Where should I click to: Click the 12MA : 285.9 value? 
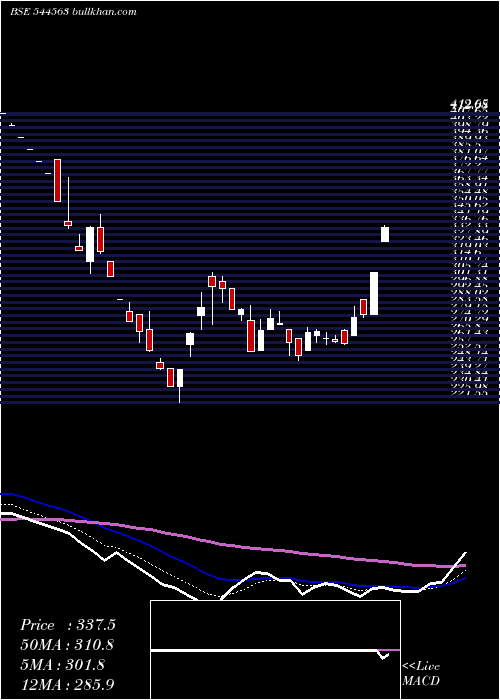click(68, 684)
